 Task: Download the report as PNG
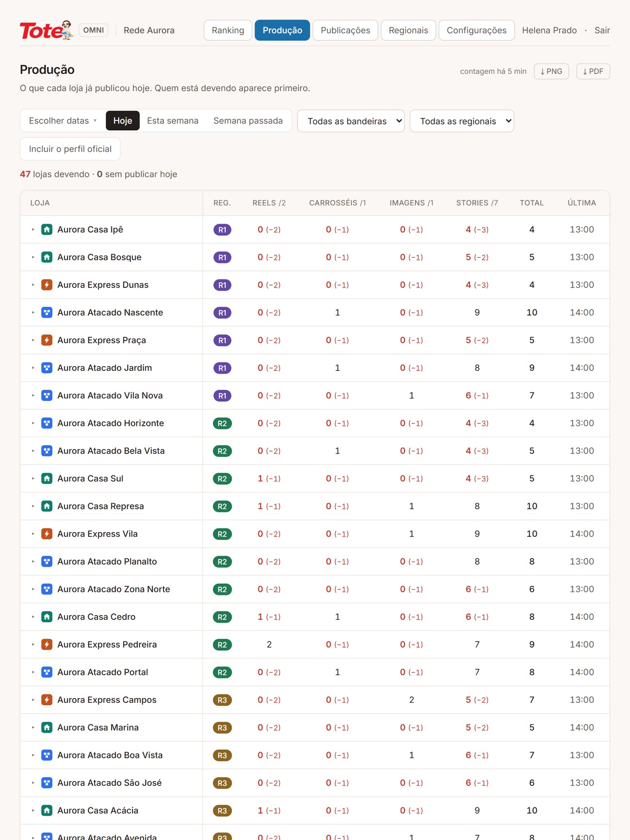(551, 71)
